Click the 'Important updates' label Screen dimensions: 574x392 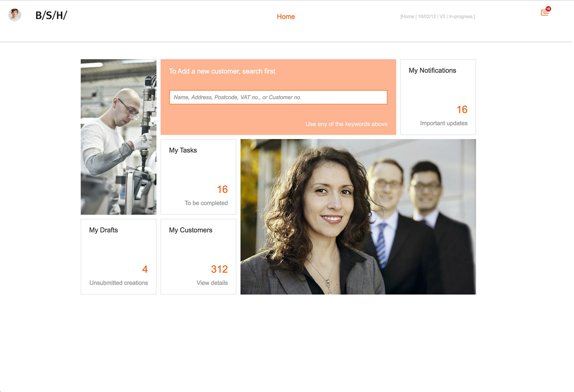pos(444,123)
